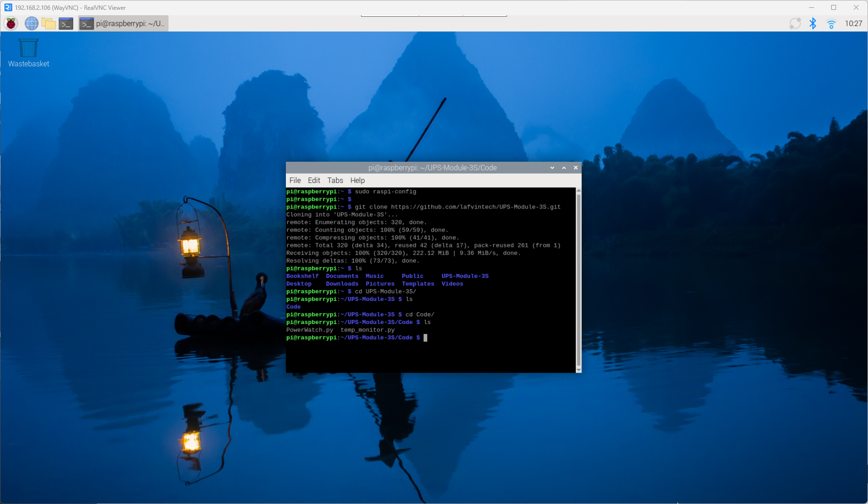Click 'temp_monitor.py' in the terminal output
This screenshot has height=504, width=868.
367,330
